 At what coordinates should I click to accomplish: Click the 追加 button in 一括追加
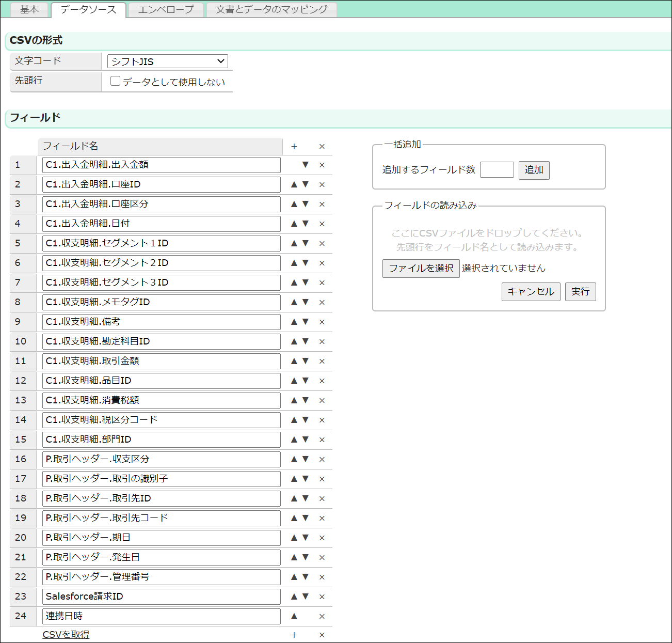[x=534, y=170]
